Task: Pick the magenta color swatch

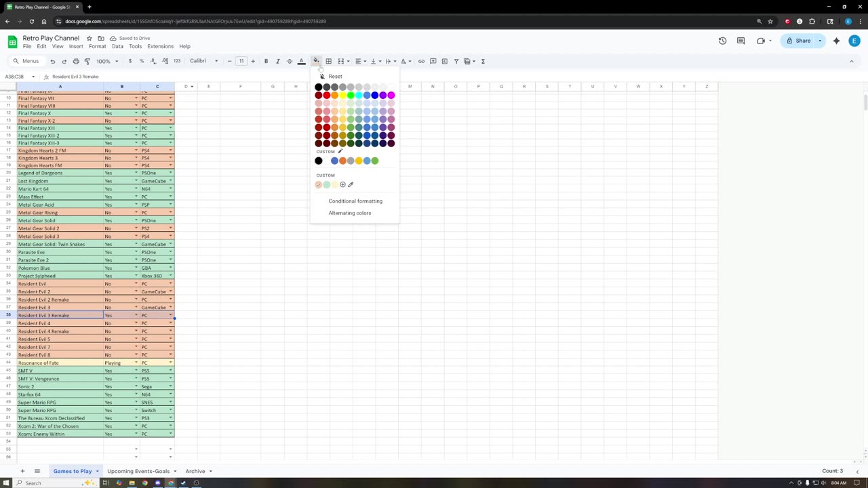Action: pos(391,95)
